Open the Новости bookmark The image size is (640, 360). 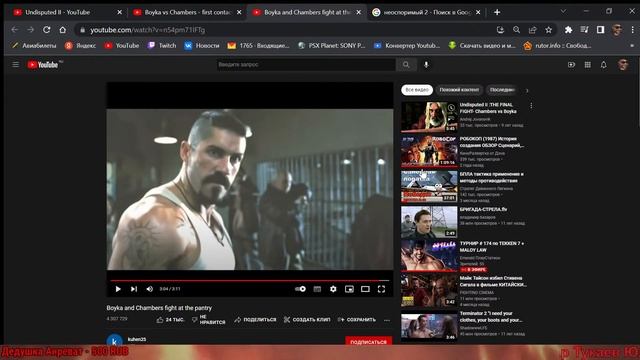(x=202, y=46)
